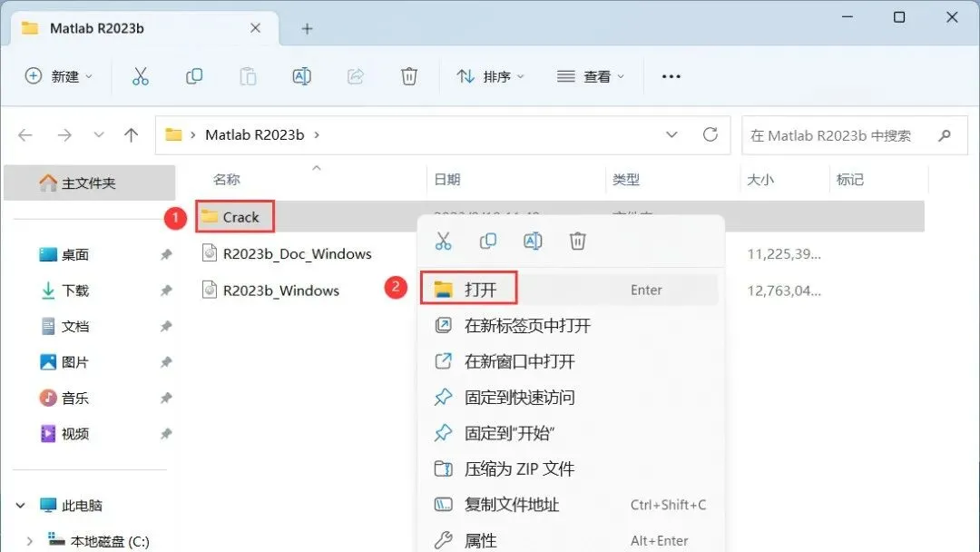Unpin 音乐 from quick access

pyautogui.click(x=166, y=398)
